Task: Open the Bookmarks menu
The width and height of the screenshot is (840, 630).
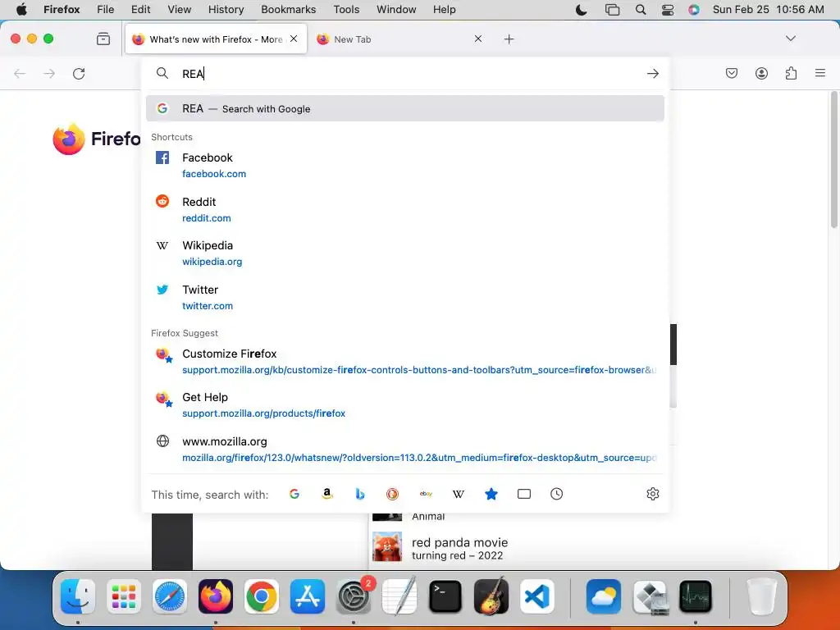Action: pos(288,10)
